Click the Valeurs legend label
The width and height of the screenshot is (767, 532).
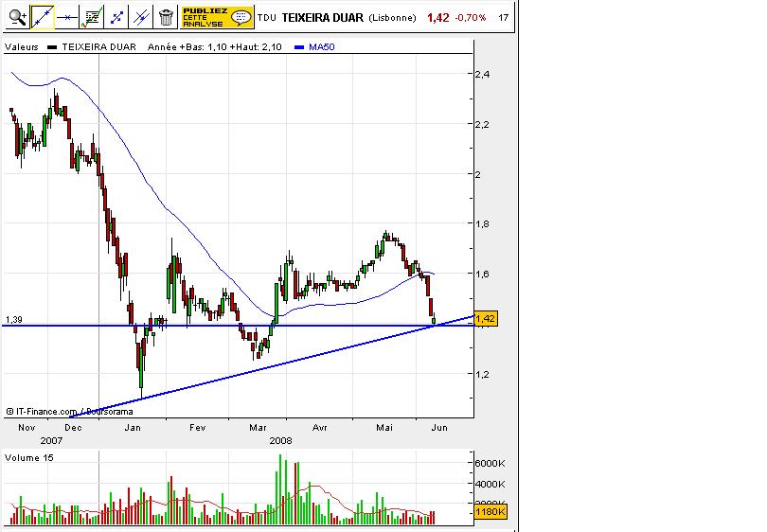(x=22, y=47)
